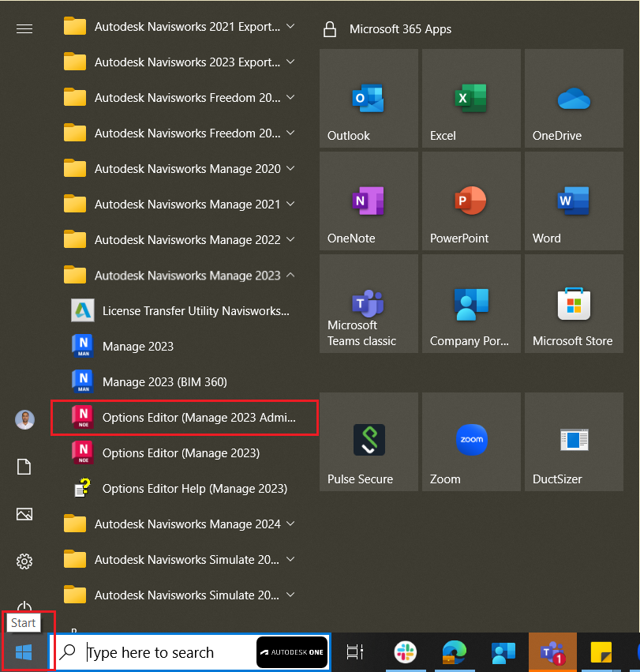Launch the DuctSizer tile
Screen dimensions: 640x672
click(574, 442)
